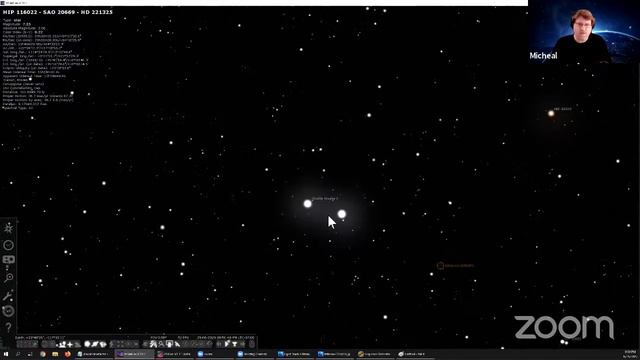The height and width of the screenshot is (360, 640).
Task: Toggle constellation labels in bottom toolbar
Action: [x=26, y=344]
